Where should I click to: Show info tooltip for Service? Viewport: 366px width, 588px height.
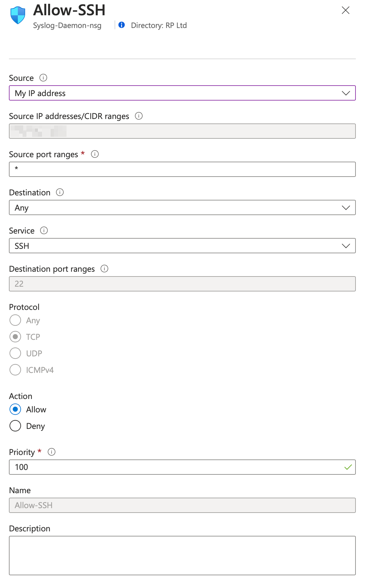point(44,230)
